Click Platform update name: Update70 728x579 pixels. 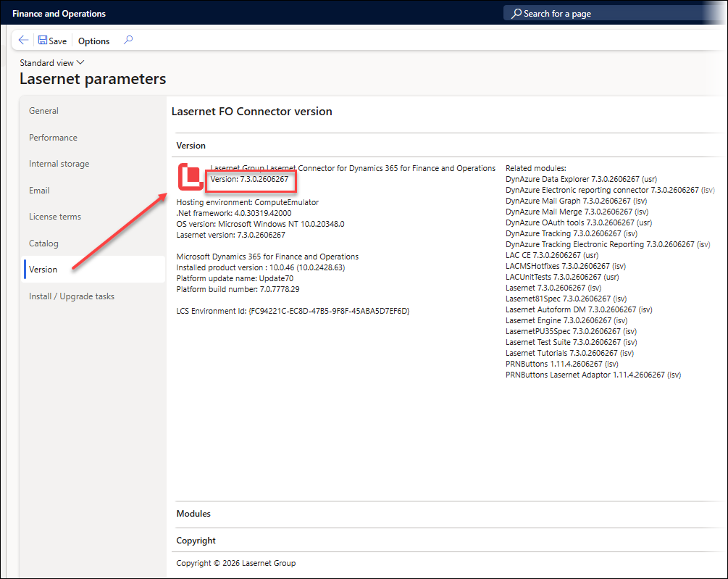click(x=235, y=278)
